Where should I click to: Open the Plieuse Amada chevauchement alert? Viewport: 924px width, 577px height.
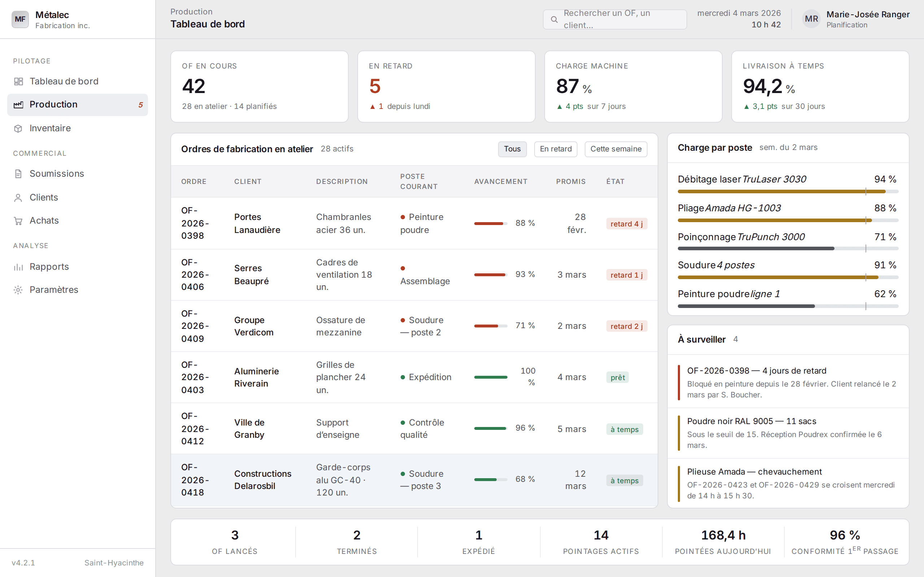click(788, 483)
